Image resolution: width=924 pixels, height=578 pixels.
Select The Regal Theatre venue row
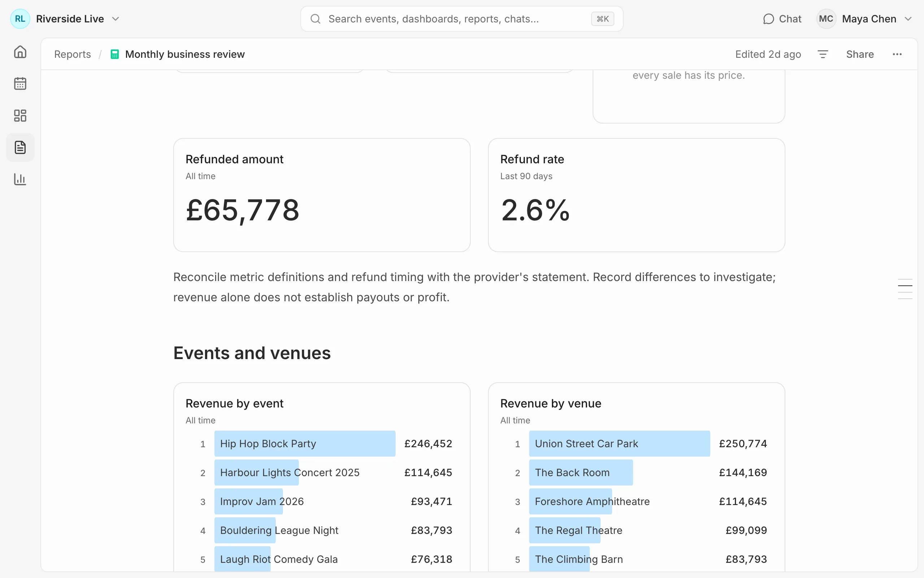coord(636,530)
